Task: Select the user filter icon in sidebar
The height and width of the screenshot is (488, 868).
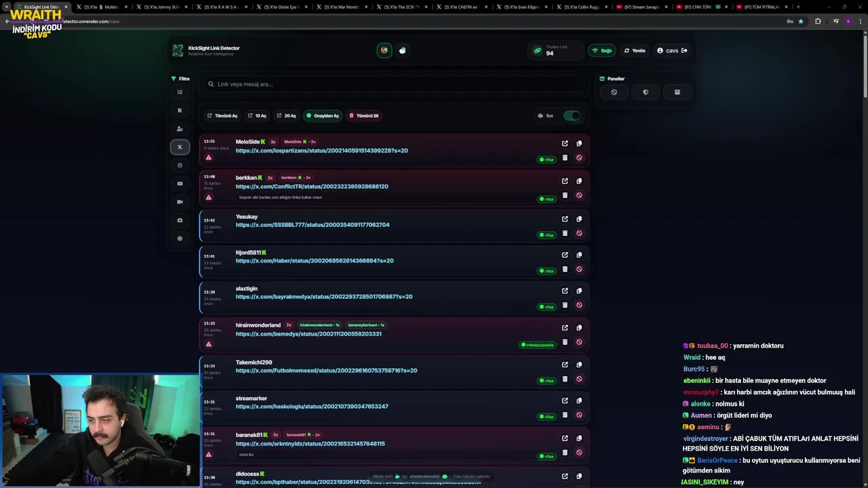Action: [180, 129]
